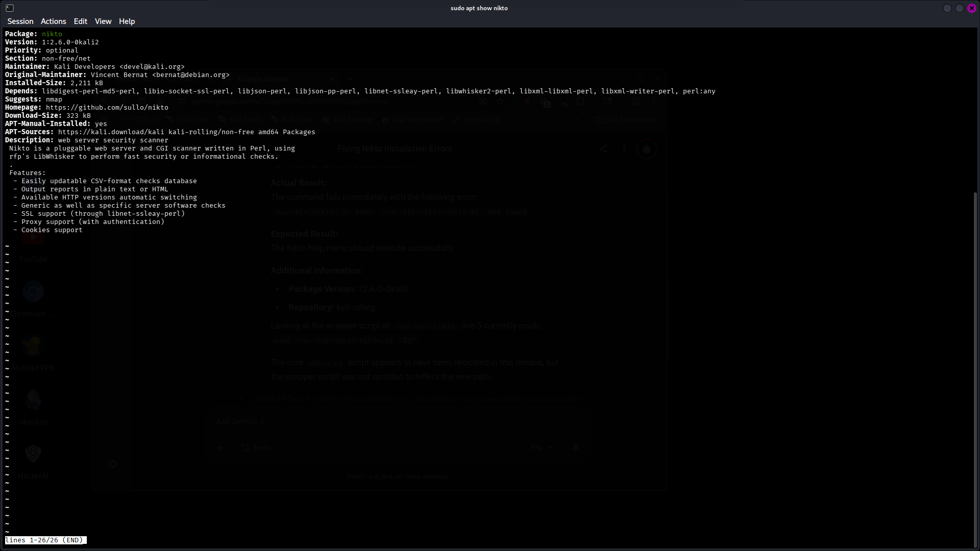Close the terminal with the purple X button
The width and height of the screenshot is (980, 551).
pyautogui.click(x=972, y=8)
